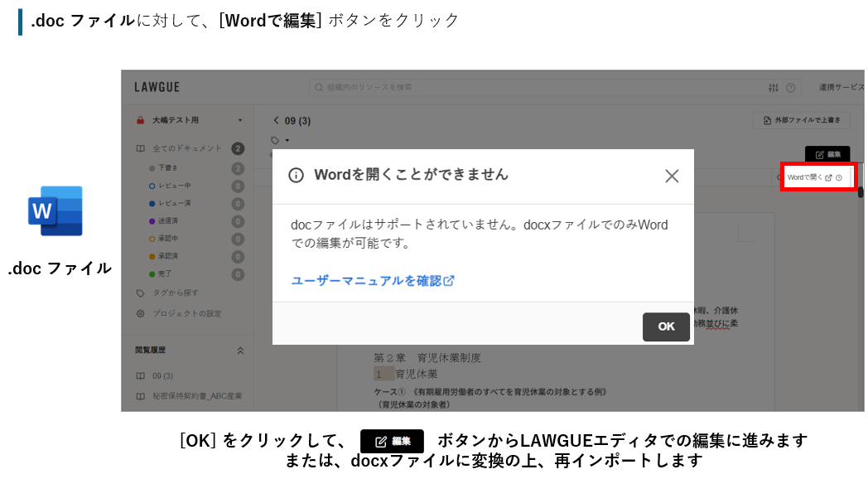The width and height of the screenshot is (868, 479).
Task: Close the Word error dialog with X
Action: 672,176
